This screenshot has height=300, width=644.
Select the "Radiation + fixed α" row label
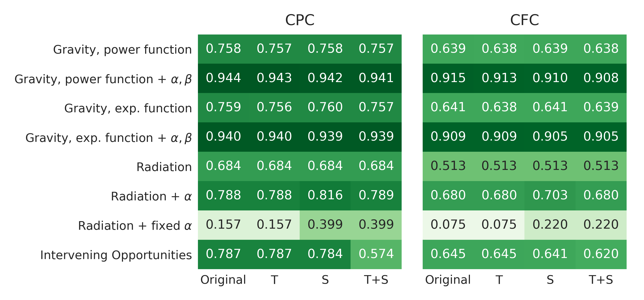coord(135,226)
